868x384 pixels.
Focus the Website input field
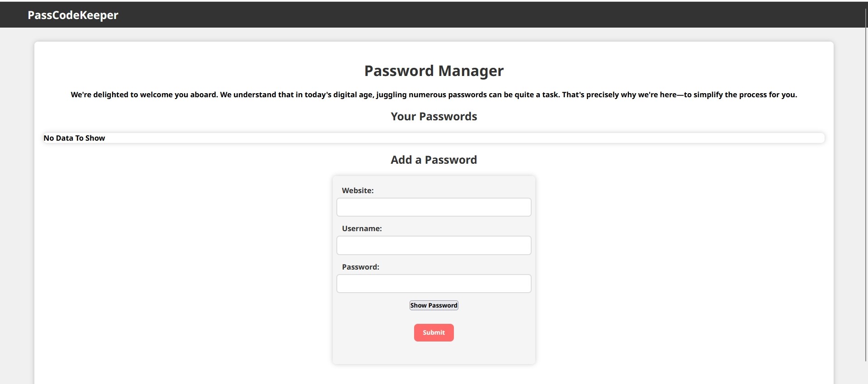[434, 207]
